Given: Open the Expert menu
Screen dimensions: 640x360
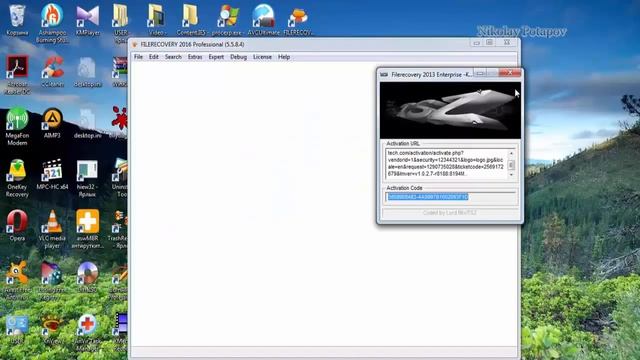Looking at the screenshot, I should point(216,57).
